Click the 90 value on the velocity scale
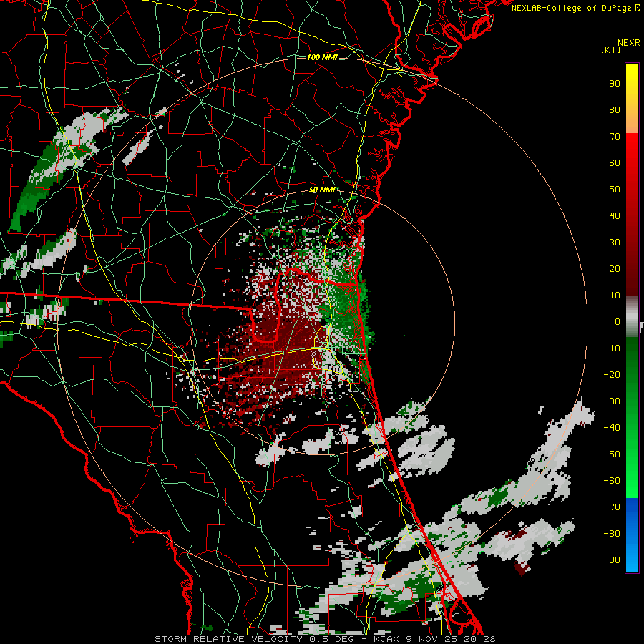This screenshot has width=644, height=644. (x=615, y=84)
